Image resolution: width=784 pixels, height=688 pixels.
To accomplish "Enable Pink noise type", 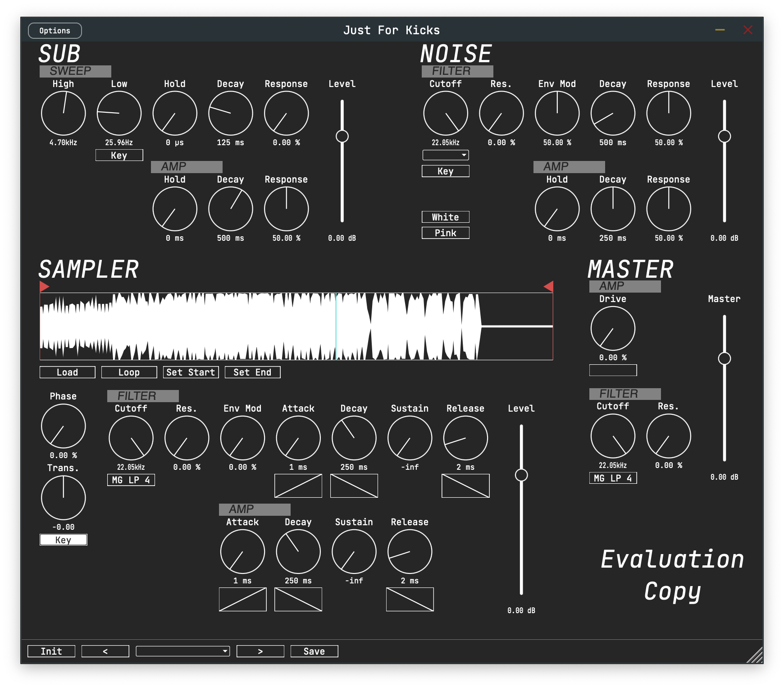I will [x=445, y=233].
